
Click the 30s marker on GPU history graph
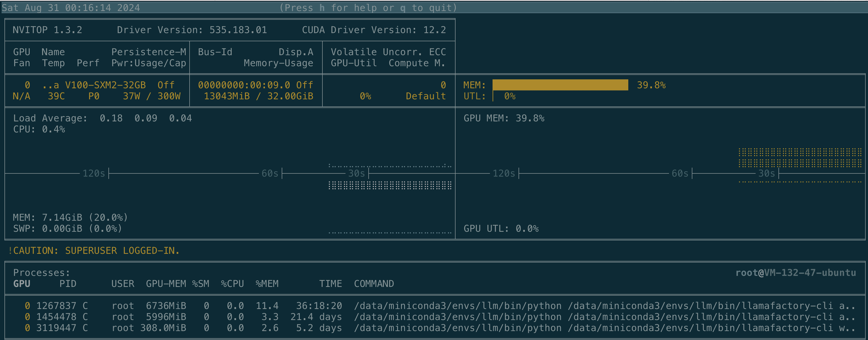pyautogui.click(x=766, y=173)
